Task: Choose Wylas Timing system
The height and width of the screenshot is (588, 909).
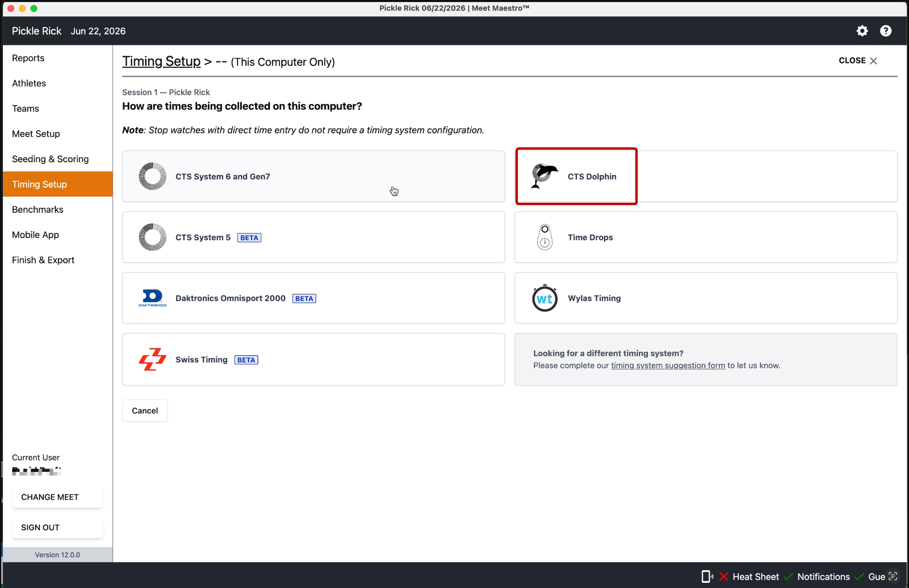Action: pyautogui.click(x=706, y=298)
